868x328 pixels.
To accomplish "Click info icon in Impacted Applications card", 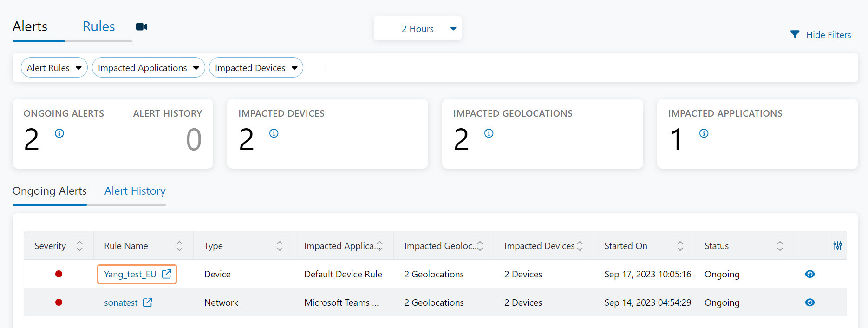I will (x=704, y=133).
